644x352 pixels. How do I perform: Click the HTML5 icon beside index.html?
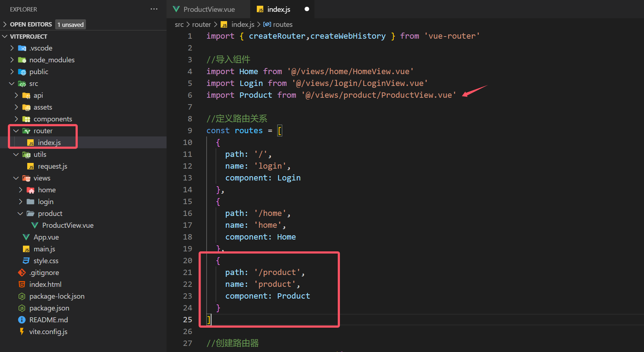(22, 284)
